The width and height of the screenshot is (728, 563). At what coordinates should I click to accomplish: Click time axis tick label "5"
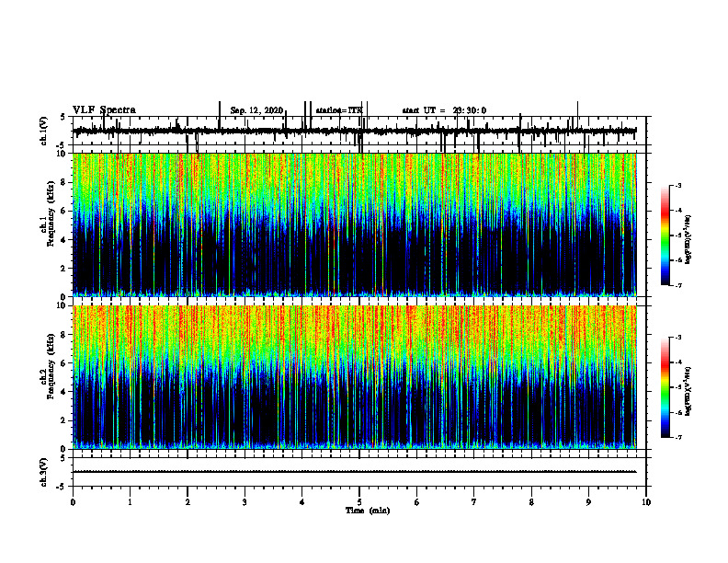359,502
